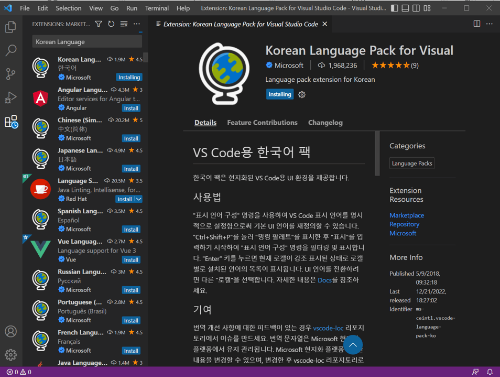This screenshot has height=377, width=500.
Task: Open the Edit menu
Action: (x=43, y=8)
